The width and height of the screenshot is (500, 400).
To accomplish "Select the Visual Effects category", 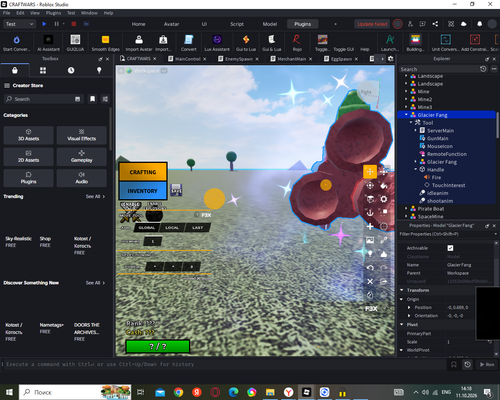I will 82,135.
